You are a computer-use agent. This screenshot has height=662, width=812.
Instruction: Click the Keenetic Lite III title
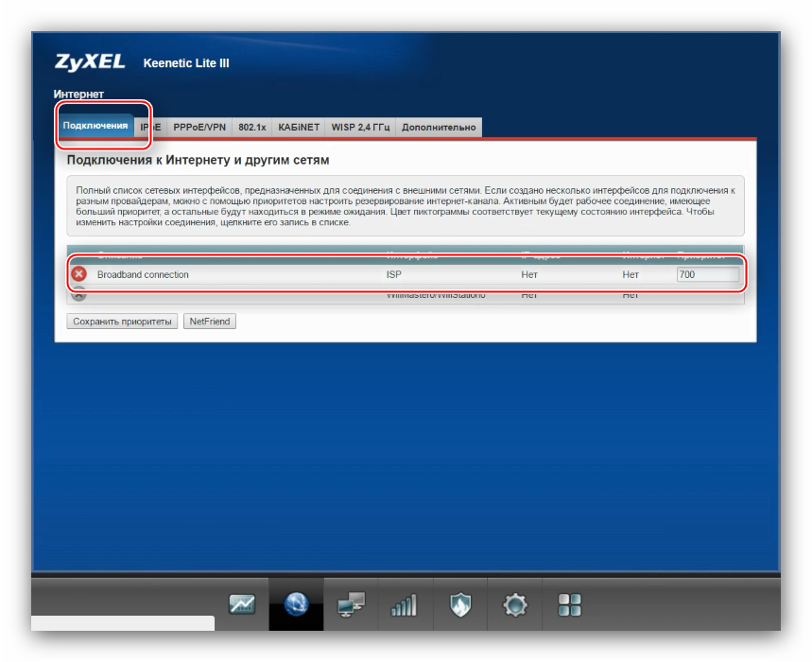pos(186,63)
